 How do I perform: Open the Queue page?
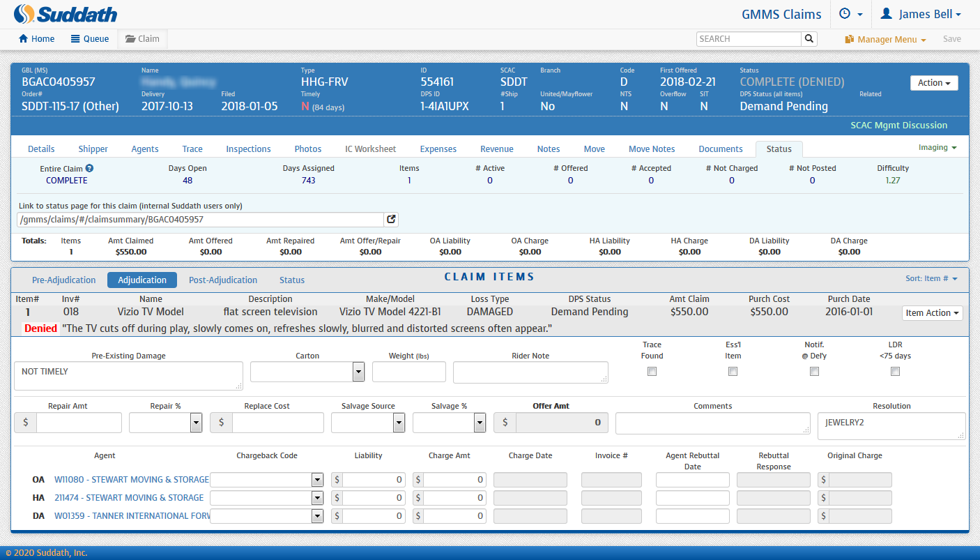[x=90, y=39]
